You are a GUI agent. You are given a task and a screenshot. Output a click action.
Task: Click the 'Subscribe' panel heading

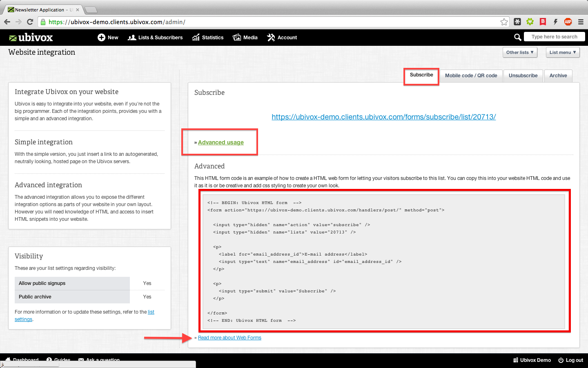tap(209, 93)
